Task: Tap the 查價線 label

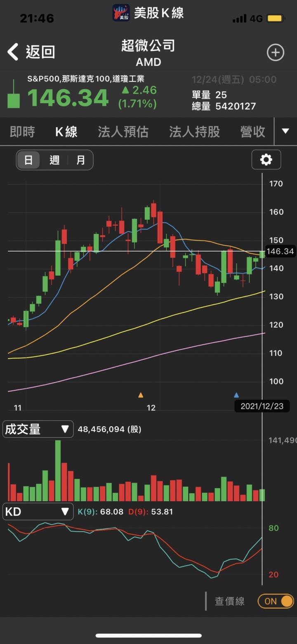Action: [x=230, y=601]
